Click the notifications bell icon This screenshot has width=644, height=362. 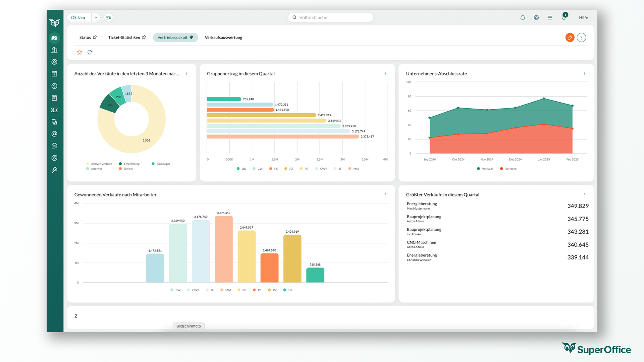coord(523,17)
